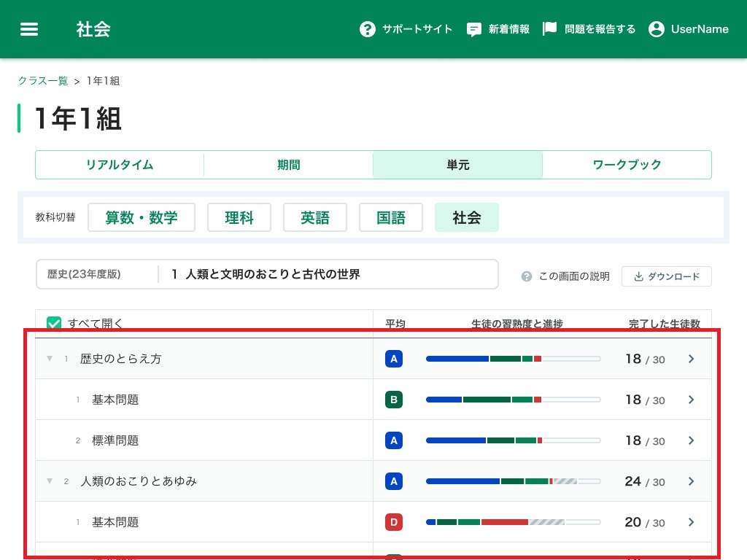Open the クラス一覧 breadcrumb link

click(43, 81)
